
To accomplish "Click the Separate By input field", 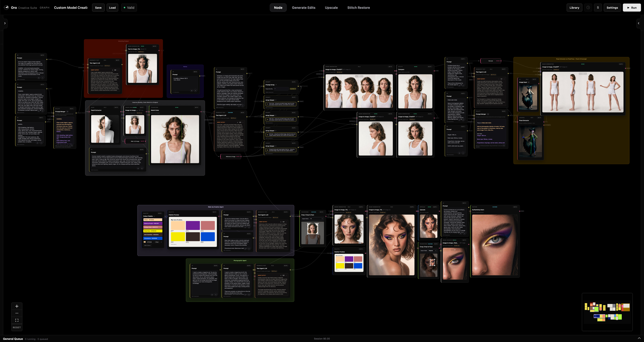I will 281,89.
